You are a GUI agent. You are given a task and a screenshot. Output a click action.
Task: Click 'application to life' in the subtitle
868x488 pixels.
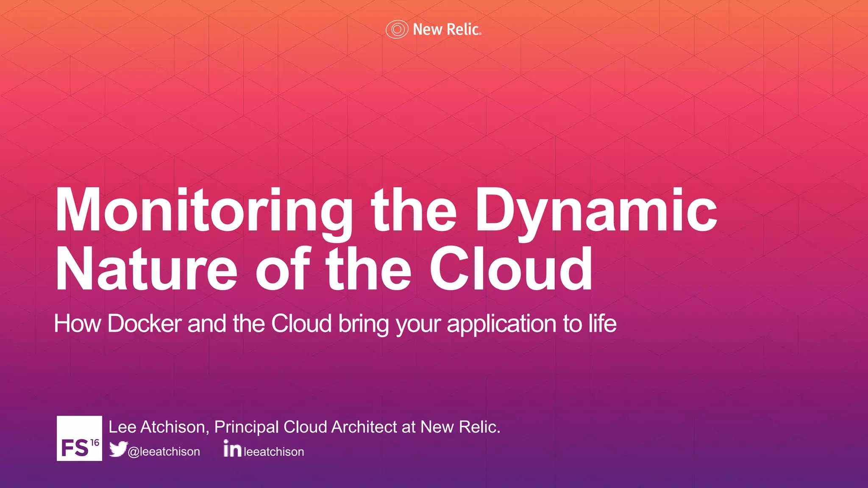click(531, 324)
